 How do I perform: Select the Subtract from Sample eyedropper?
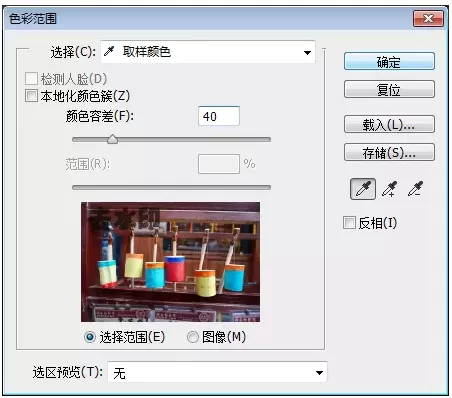(415, 189)
